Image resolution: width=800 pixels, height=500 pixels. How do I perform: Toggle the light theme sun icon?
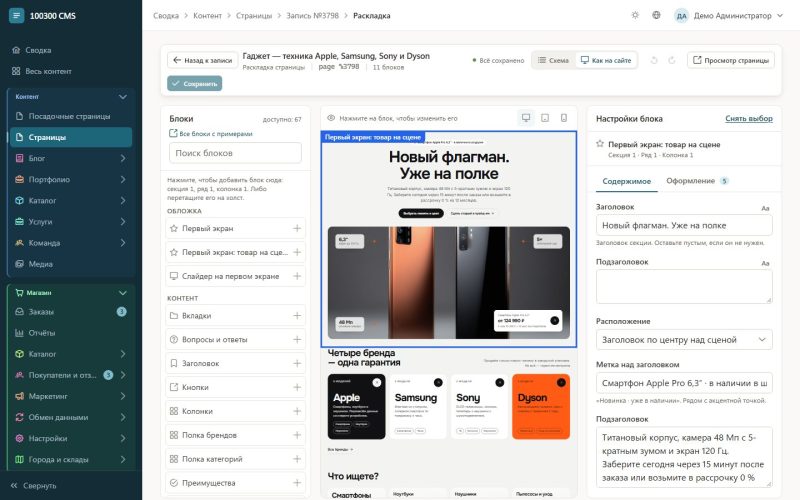[635, 15]
